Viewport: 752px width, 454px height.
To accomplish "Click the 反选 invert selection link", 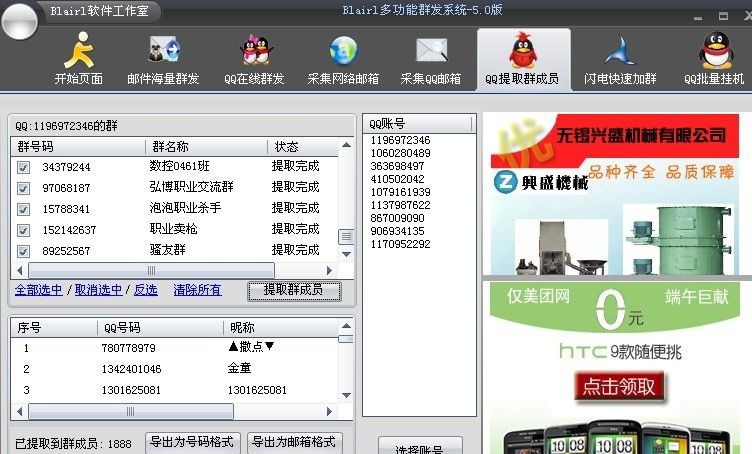I will (146, 290).
